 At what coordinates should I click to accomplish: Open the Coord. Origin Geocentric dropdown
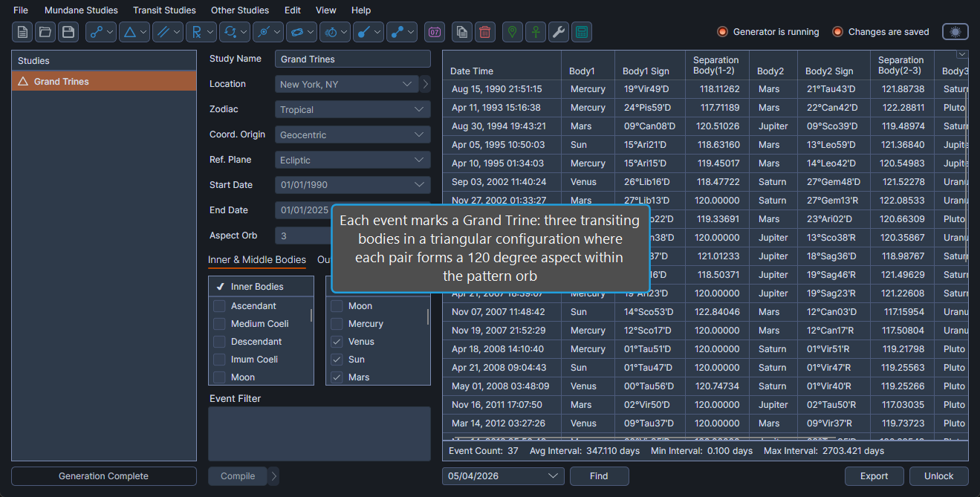click(x=353, y=135)
